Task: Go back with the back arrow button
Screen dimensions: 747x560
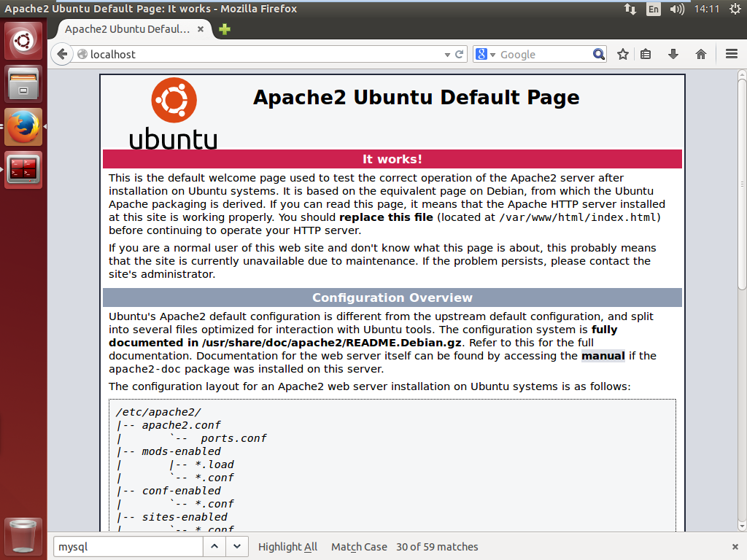Action: point(62,54)
